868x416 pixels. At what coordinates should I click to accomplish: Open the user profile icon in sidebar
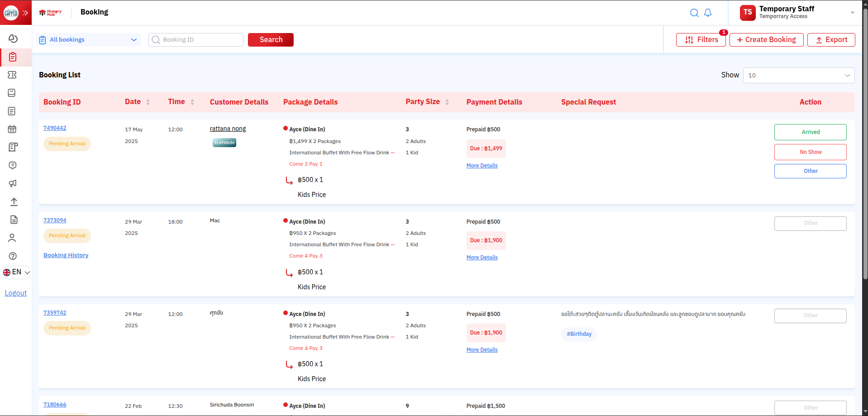pyautogui.click(x=12, y=238)
